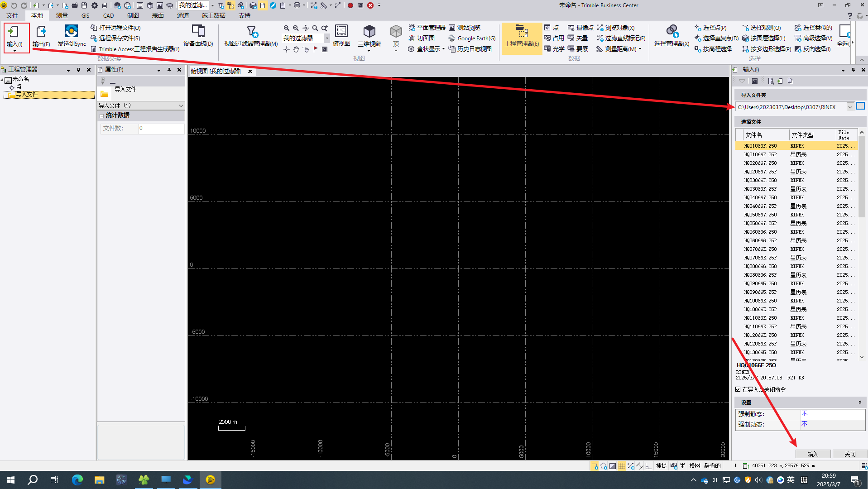Click the settings gear in quick access toolbar
Screen dimensions: 868x489
tap(95, 5)
